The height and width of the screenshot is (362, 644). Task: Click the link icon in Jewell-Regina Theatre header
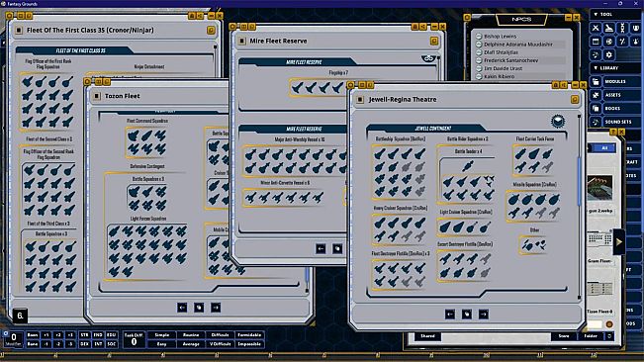click(575, 100)
